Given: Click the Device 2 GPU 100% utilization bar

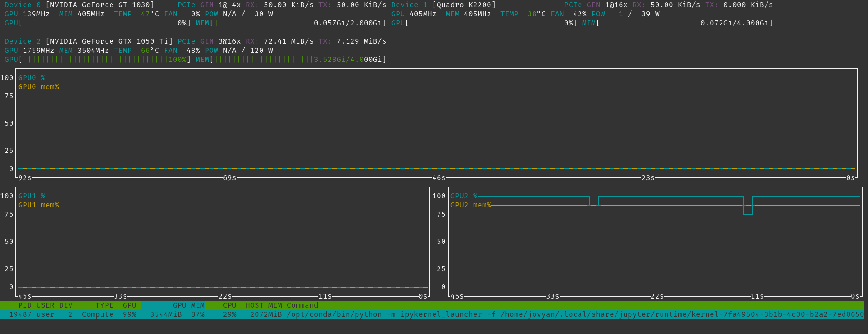Looking at the screenshot, I should (98, 60).
